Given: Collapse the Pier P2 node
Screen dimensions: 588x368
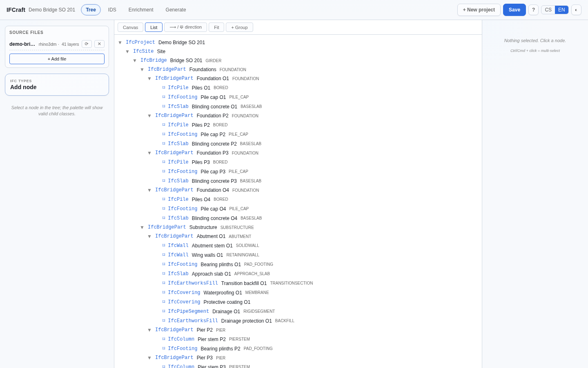Looking at the screenshot, I should click(x=149, y=330).
